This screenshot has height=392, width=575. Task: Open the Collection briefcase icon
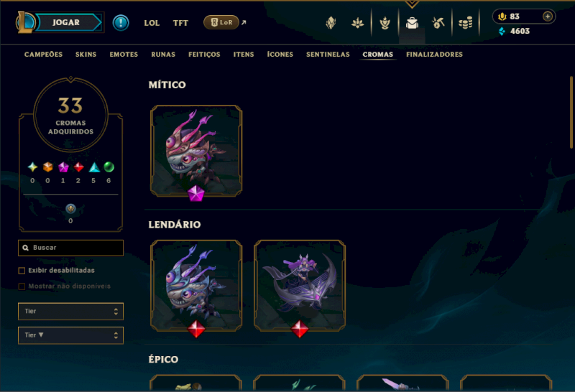coord(412,23)
